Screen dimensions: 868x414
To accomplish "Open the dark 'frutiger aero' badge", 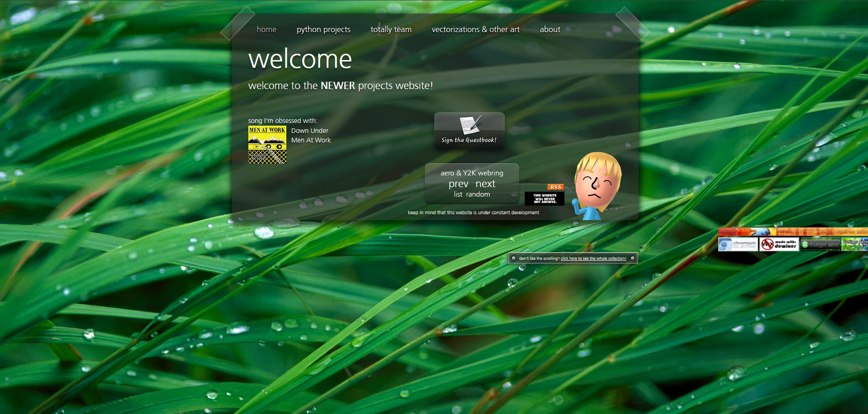I will point(820,245).
